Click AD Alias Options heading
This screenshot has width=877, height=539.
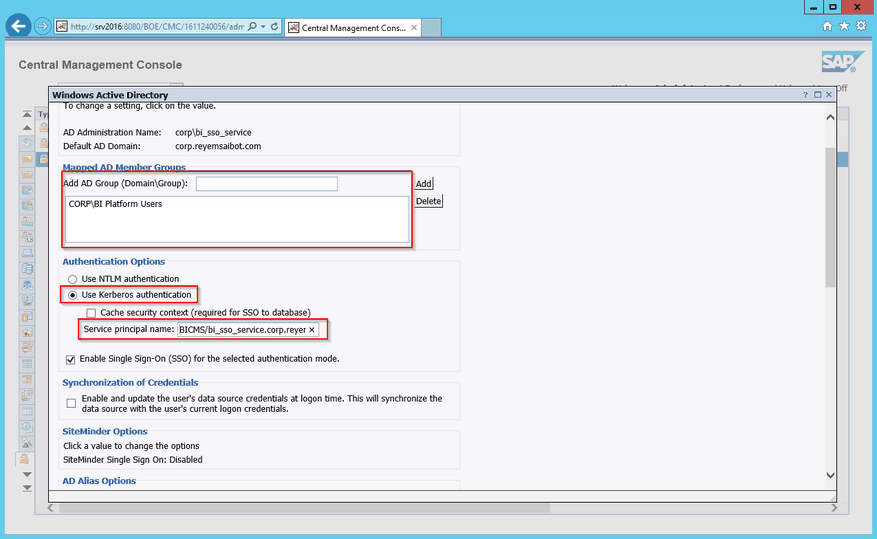[x=99, y=481]
